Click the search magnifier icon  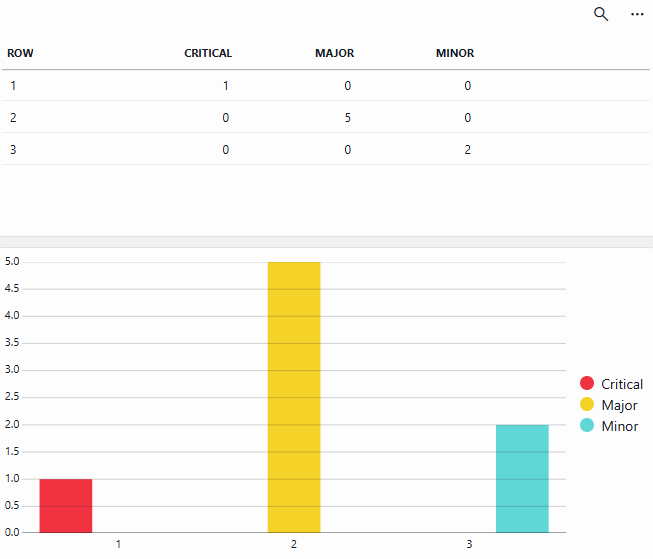(601, 14)
